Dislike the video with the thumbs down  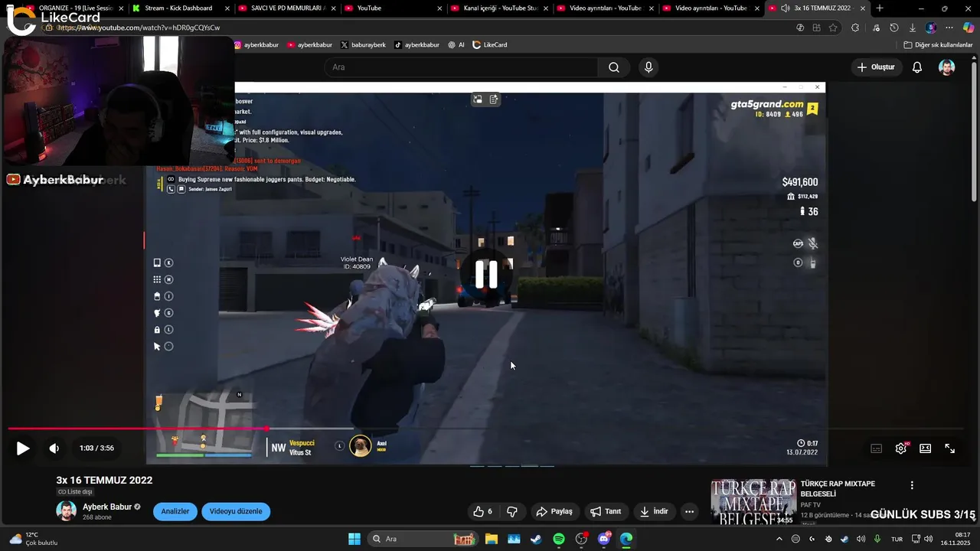[512, 511]
